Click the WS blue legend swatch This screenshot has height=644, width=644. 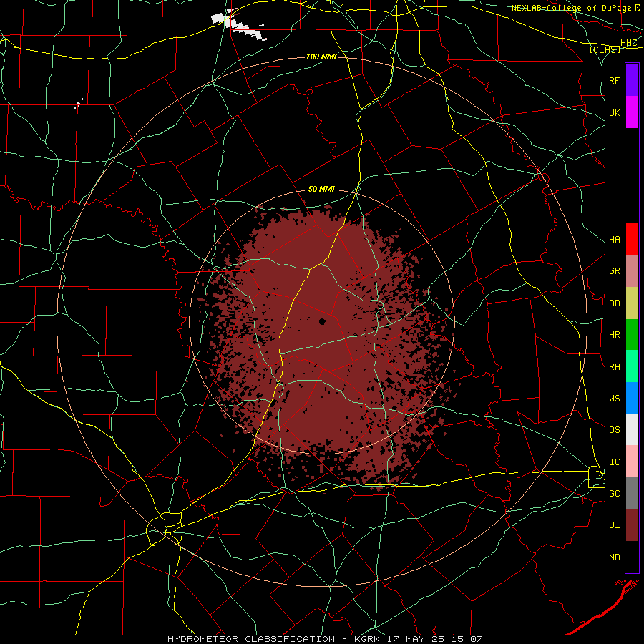click(632, 398)
